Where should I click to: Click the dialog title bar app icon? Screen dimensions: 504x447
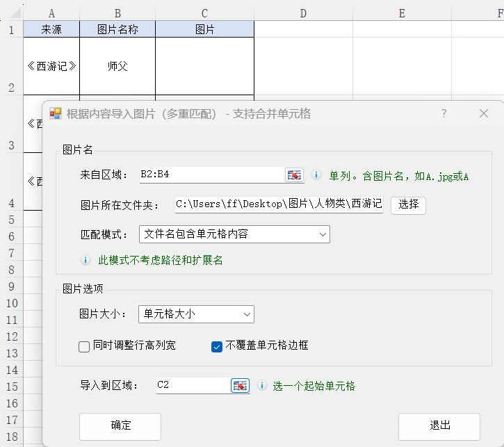56,113
